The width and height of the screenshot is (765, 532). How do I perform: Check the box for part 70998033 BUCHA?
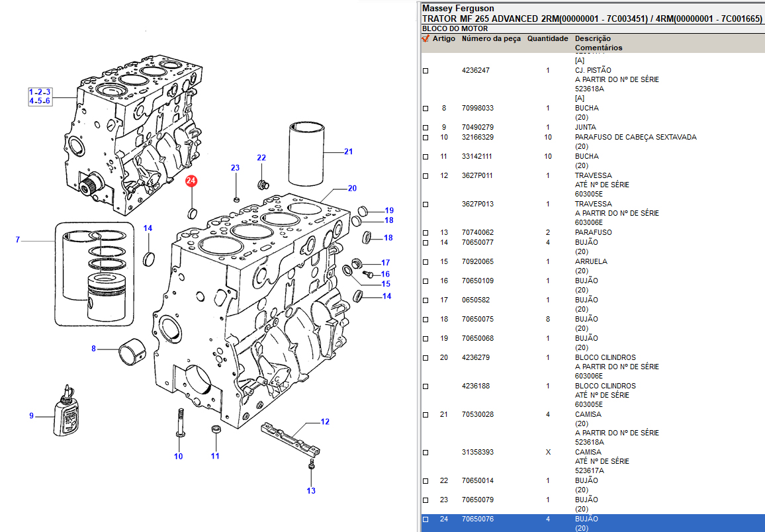coord(426,109)
